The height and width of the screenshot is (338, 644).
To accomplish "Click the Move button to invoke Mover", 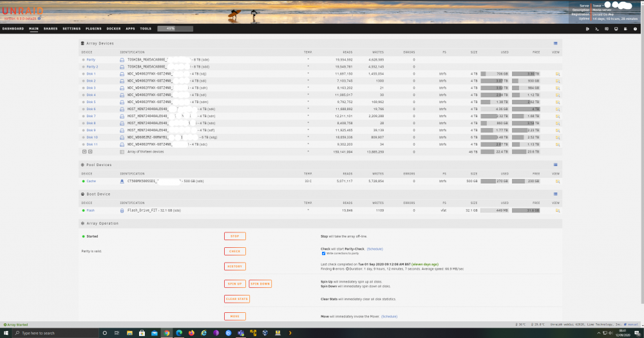I will coord(235,316).
